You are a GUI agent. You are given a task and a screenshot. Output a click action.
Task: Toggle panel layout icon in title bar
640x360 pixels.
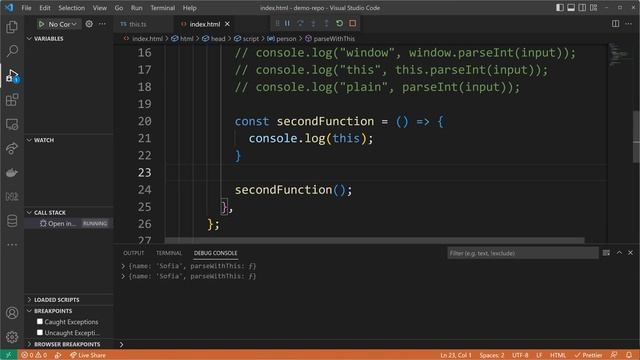coord(571,8)
